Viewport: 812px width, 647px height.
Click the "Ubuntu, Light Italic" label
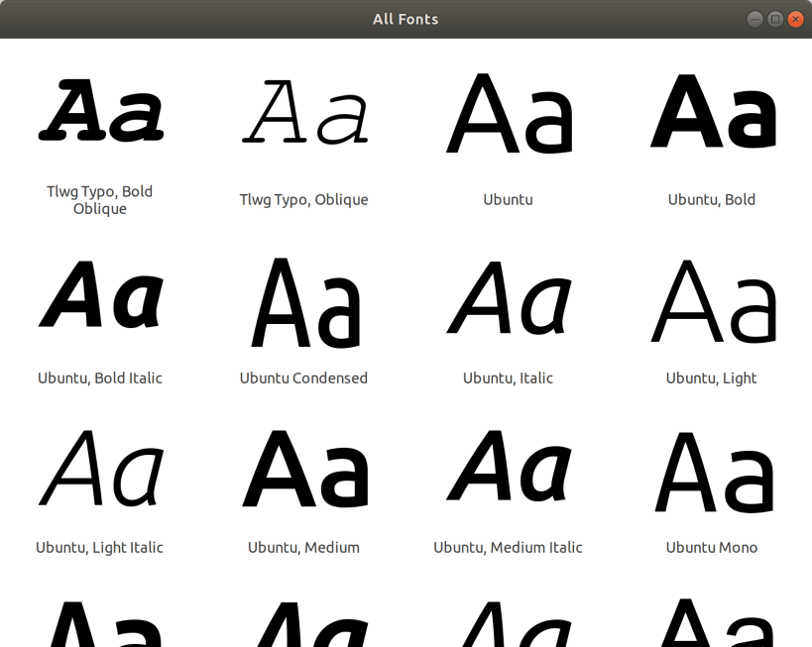click(99, 548)
